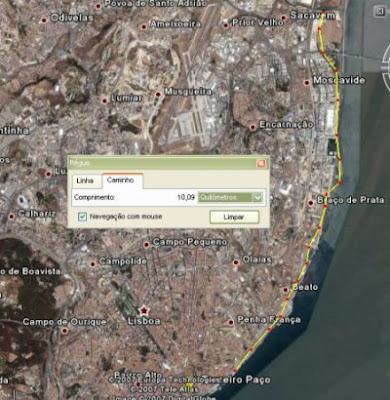Close the Régua ruler dialog
390x400 pixels.
tap(261, 163)
